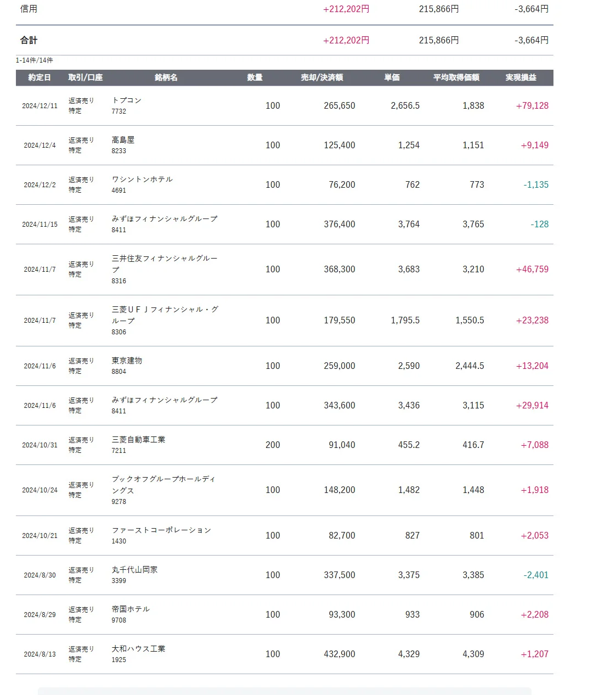Click the 合計 total row label

pyautogui.click(x=29, y=40)
